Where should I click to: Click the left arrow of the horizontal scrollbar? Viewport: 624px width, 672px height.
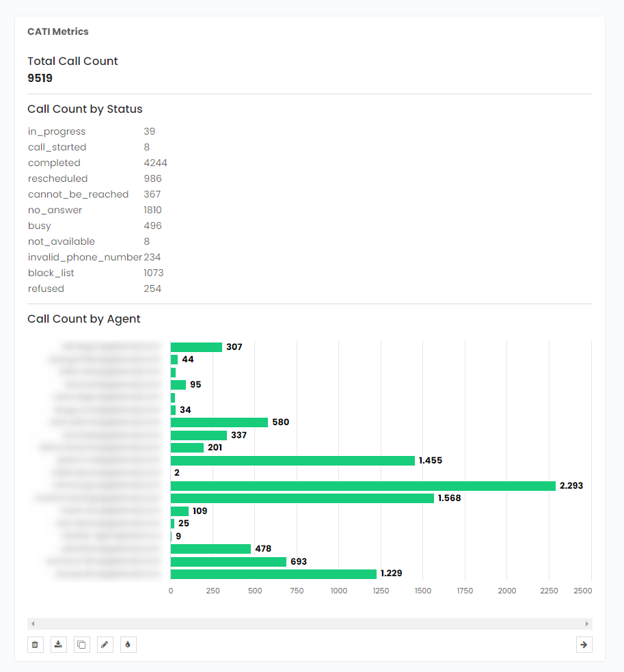[x=31, y=623]
